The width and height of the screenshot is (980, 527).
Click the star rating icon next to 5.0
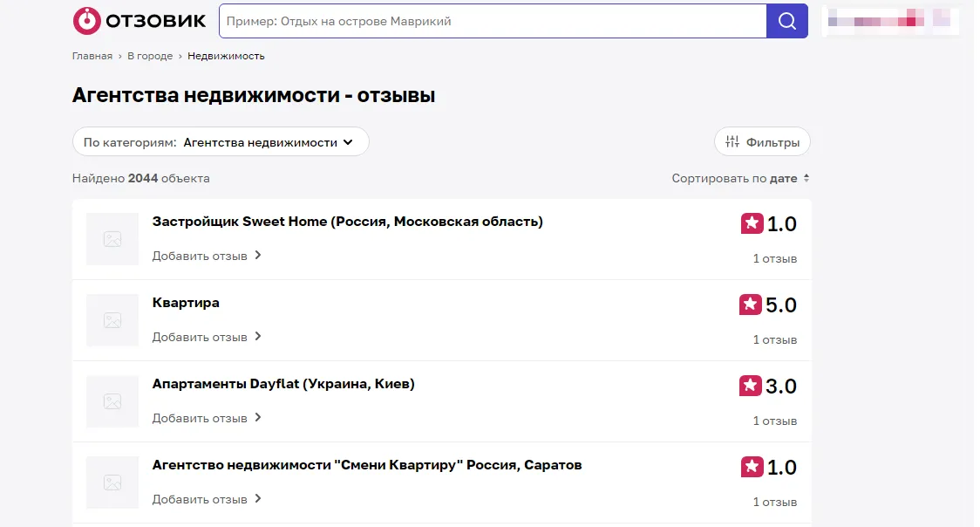[751, 305]
